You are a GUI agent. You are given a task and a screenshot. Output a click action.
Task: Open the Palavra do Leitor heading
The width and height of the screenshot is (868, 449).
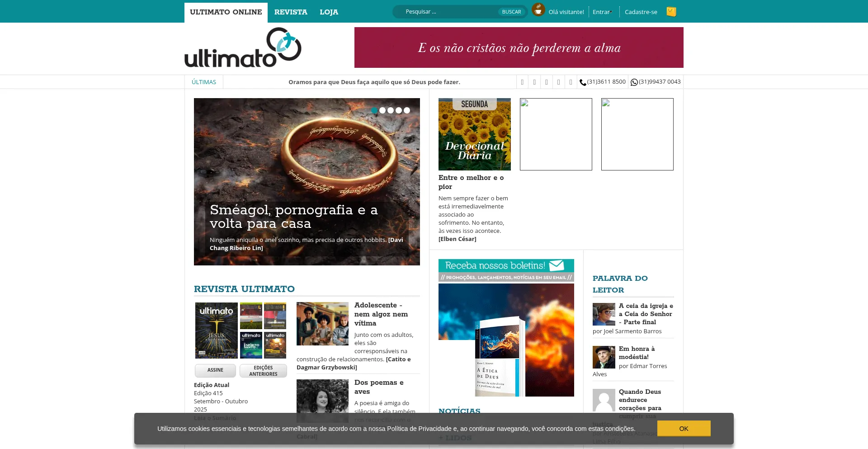[620, 284]
